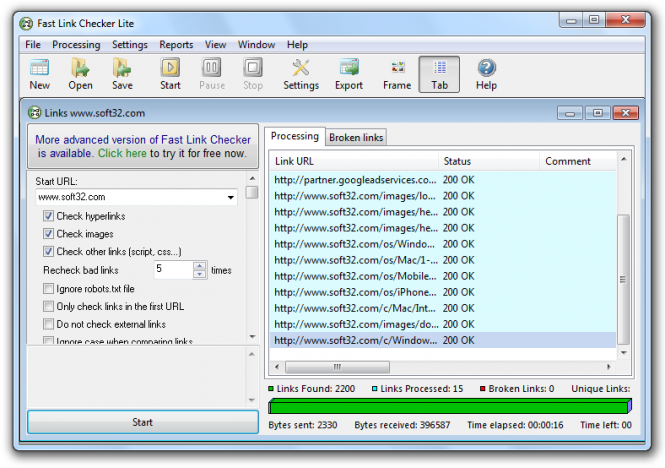
Task: Click the horizontal scrollbar thumb in link list
Action: [337, 367]
